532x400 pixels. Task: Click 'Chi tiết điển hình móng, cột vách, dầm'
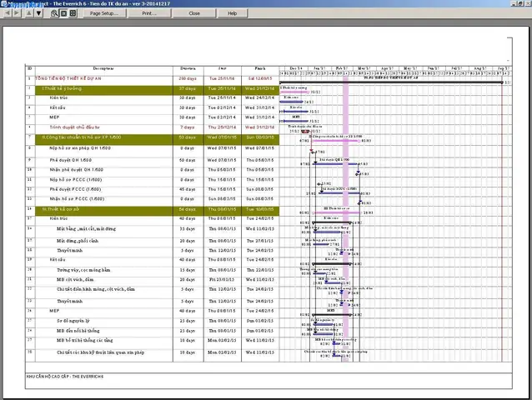[96, 289]
